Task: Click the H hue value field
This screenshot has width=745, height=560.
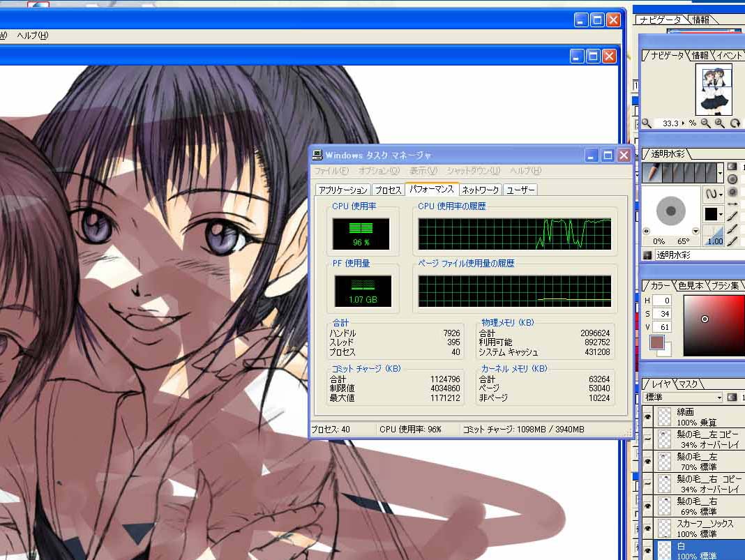Action: pyautogui.click(x=661, y=300)
